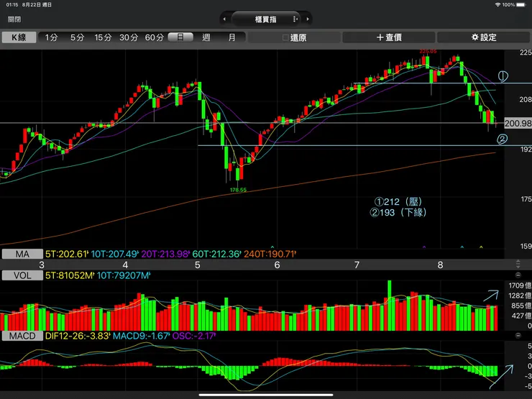This screenshot has height=399, width=532.
Task: Tap the 20T:213.98 moving average value
Action: tap(165, 254)
